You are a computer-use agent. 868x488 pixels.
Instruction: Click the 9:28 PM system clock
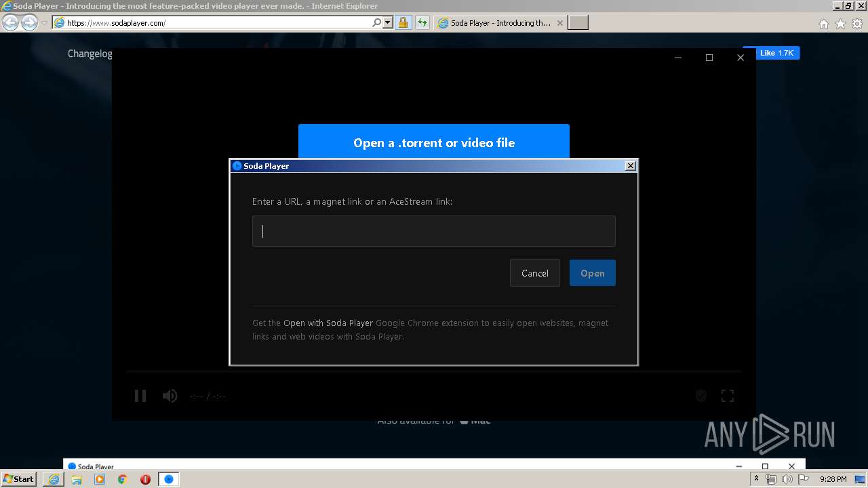coord(833,479)
